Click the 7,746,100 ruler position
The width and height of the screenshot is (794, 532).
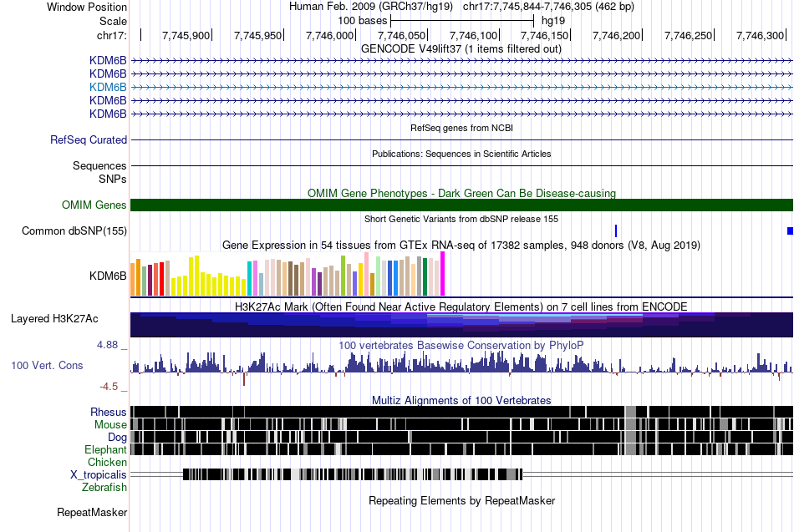click(473, 35)
